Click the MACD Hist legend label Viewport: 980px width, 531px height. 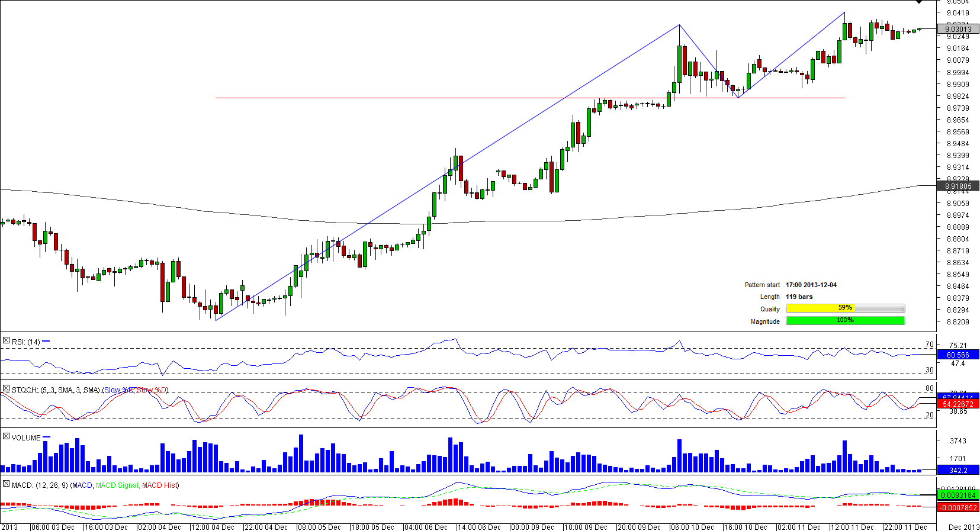159,485
